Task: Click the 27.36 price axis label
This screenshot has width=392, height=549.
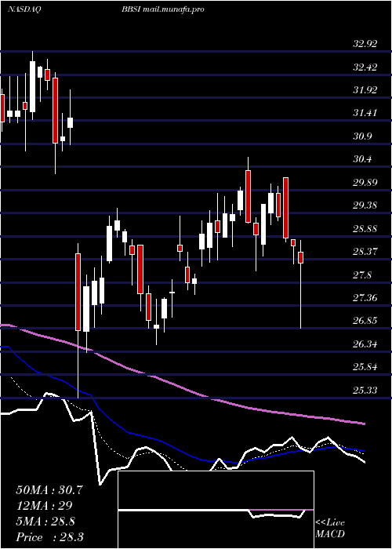Action: (x=365, y=297)
